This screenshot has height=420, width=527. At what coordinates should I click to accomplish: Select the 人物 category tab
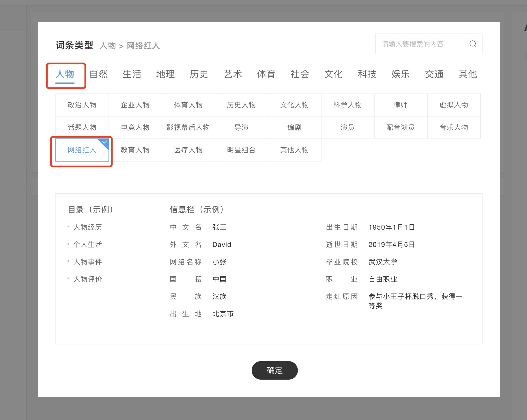[x=65, y=74]
